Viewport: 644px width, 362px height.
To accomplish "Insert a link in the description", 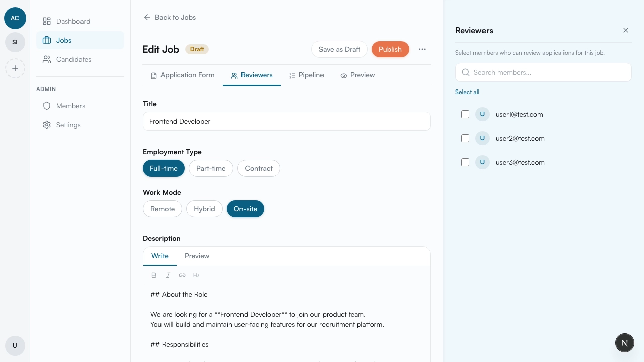I will pos(182,275).
